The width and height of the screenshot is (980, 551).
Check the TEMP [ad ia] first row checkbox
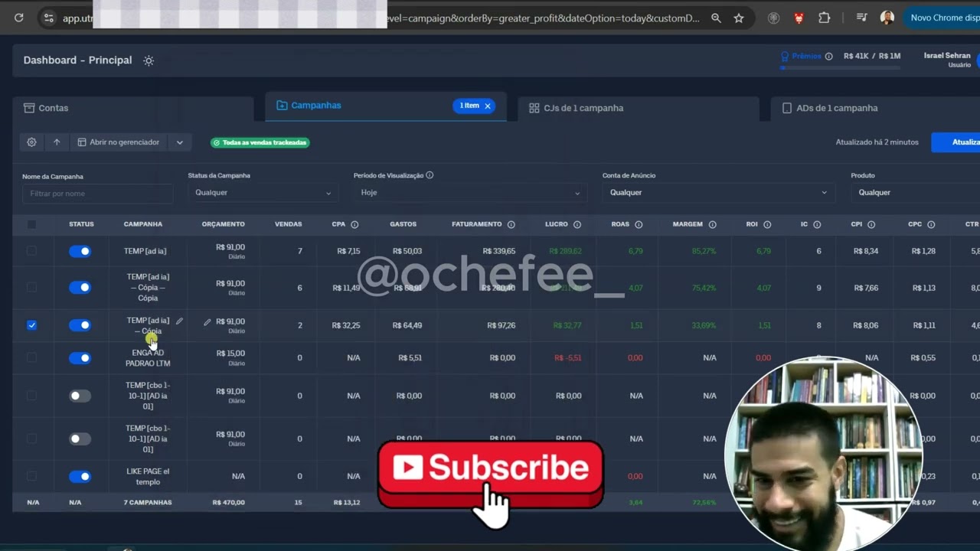(31, 251)
